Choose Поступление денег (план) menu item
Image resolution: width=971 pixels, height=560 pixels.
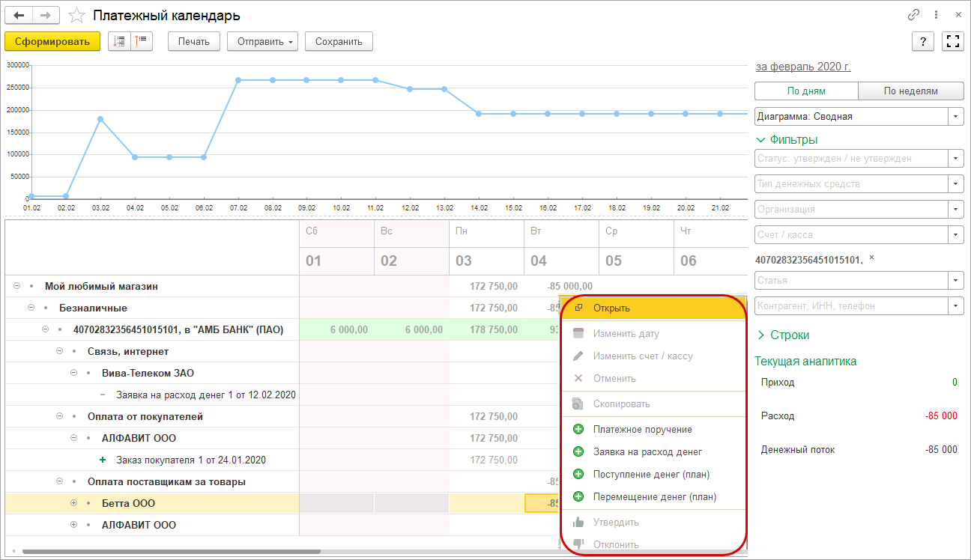pyautogui.click(x=653, y=475)
